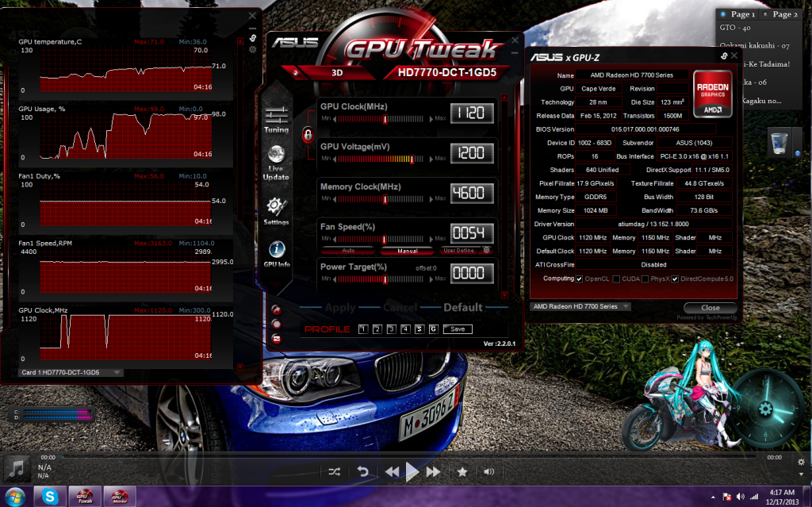Click the shuffle icon in media player

pos(335,471)
